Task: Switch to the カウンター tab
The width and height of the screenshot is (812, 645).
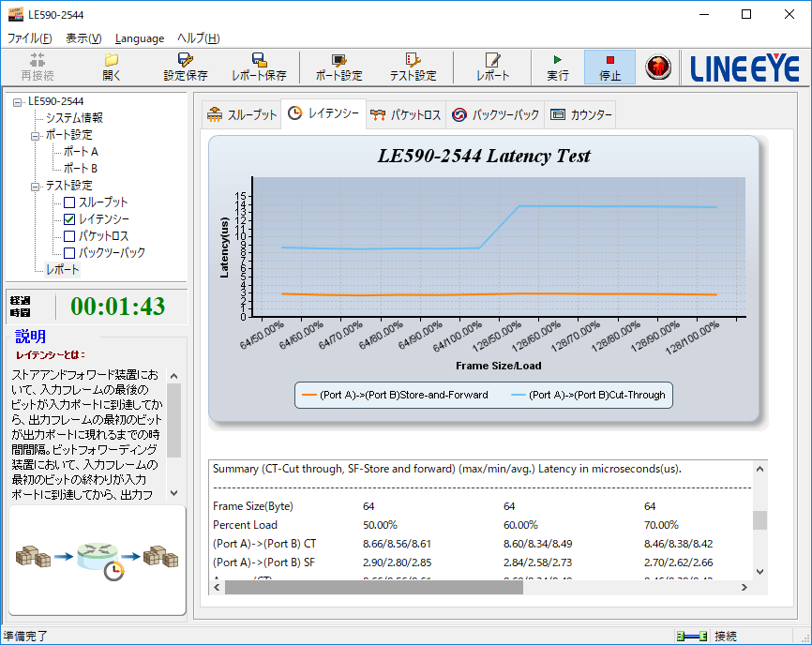Action: [x=581, y=114]
